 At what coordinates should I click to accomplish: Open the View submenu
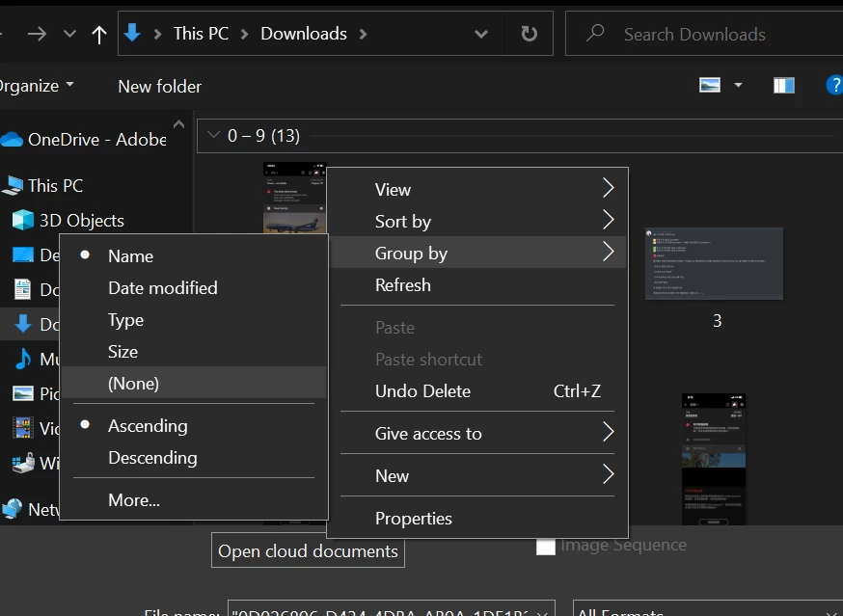[x=477, y=189]
